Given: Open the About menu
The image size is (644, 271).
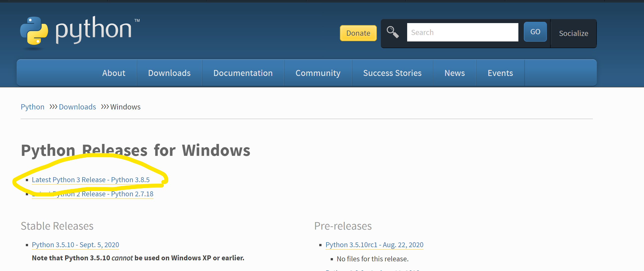Looking at the screenshot, I should [x=114, y=73].
